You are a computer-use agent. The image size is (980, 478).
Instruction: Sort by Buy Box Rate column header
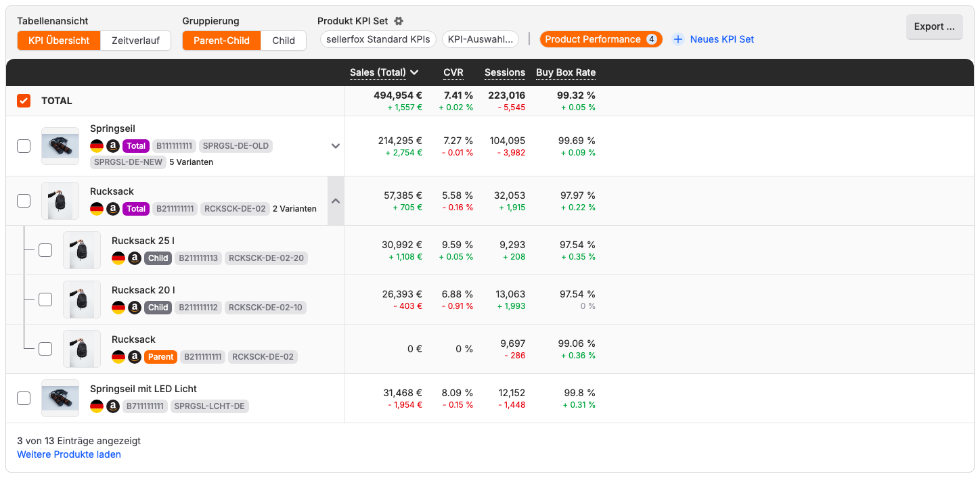(566, 72)
